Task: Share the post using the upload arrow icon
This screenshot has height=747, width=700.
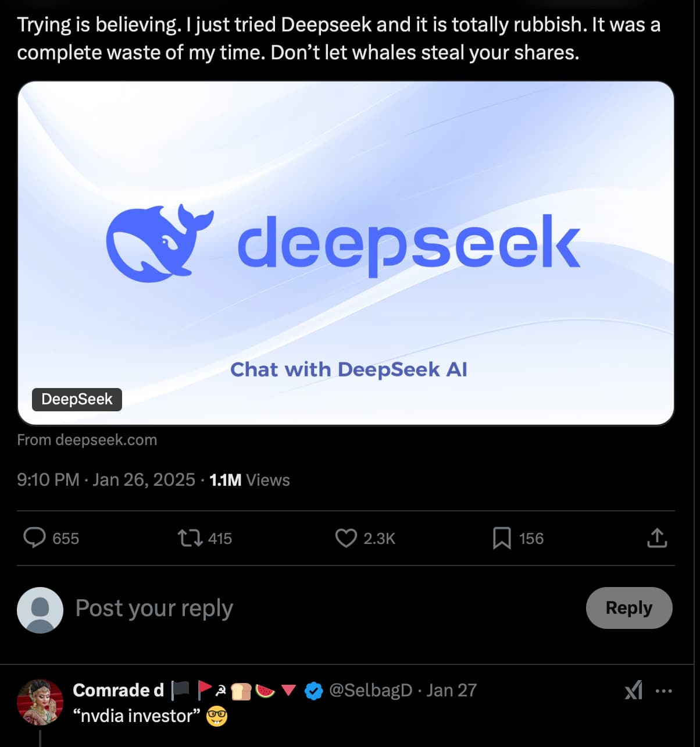Action: pyautogui.click(x=657, y=538)
